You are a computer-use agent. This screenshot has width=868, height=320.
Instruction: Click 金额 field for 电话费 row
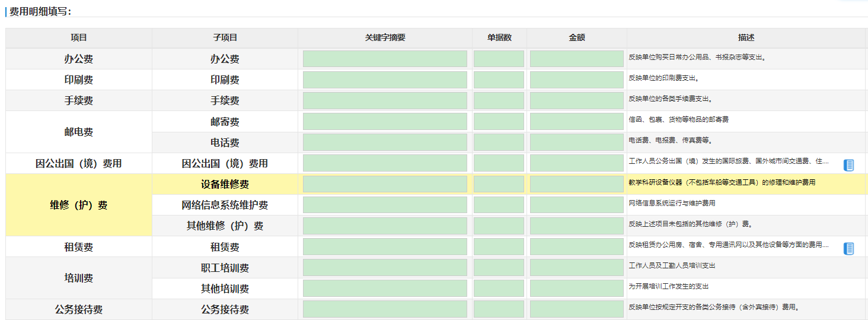[576, 142]
